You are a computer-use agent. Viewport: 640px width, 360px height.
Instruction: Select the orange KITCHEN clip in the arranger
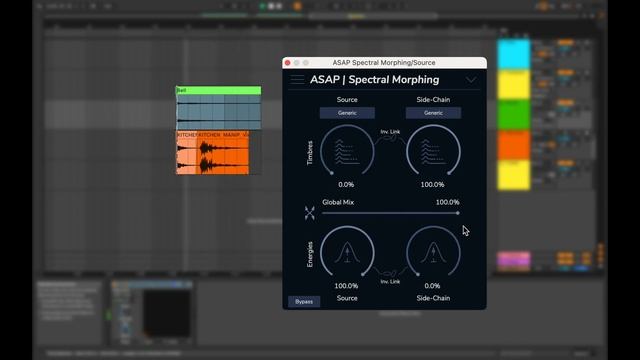tap(212, 153)
